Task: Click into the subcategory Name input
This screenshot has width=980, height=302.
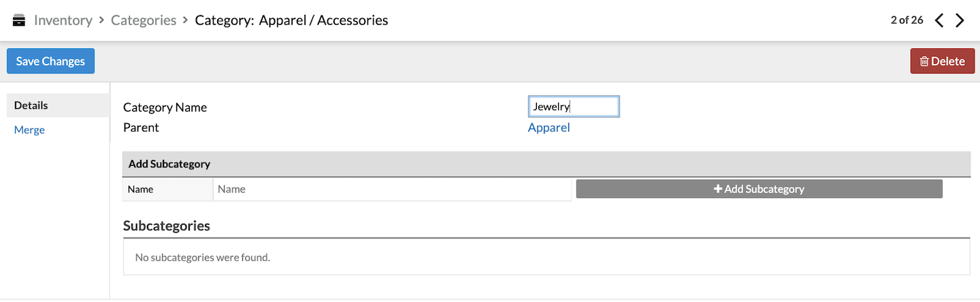Action: coord(392,189)
